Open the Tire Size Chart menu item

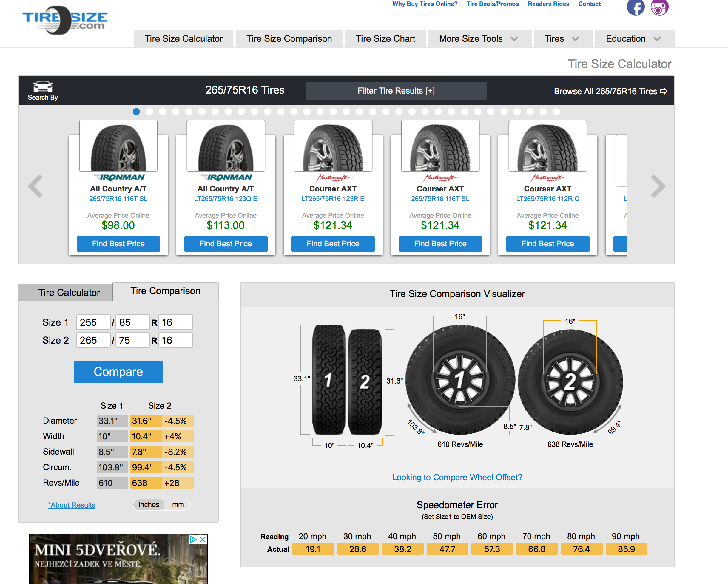[x=385, y=39]
